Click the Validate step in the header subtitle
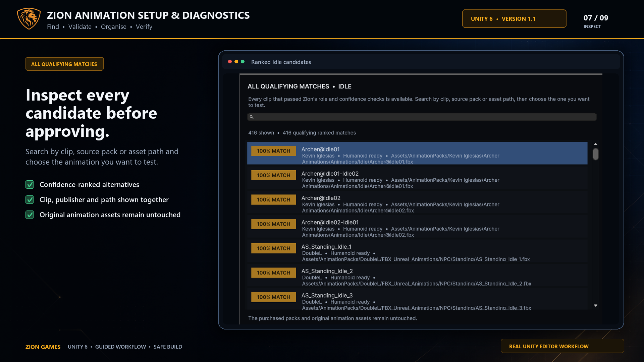Image resolution: width=644 pixels, height=362 pixels. pyautogui.click(x=80, y=27)
